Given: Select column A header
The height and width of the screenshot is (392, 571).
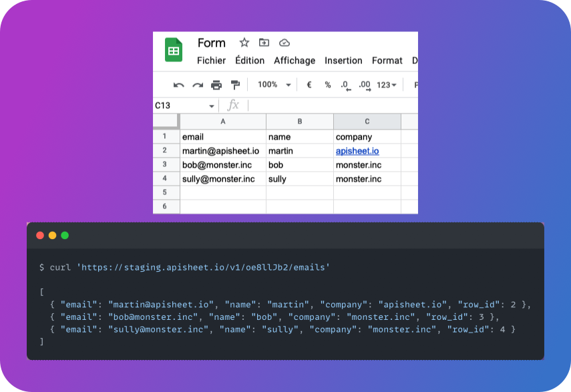Looking at the screenshot, I should tap(223, 122).
